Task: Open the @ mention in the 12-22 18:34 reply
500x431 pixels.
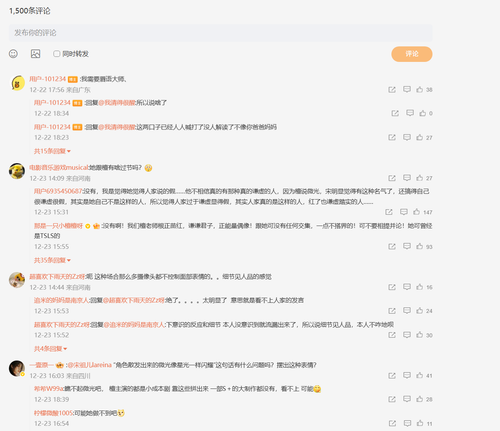Action: click(x=117, y=103)
